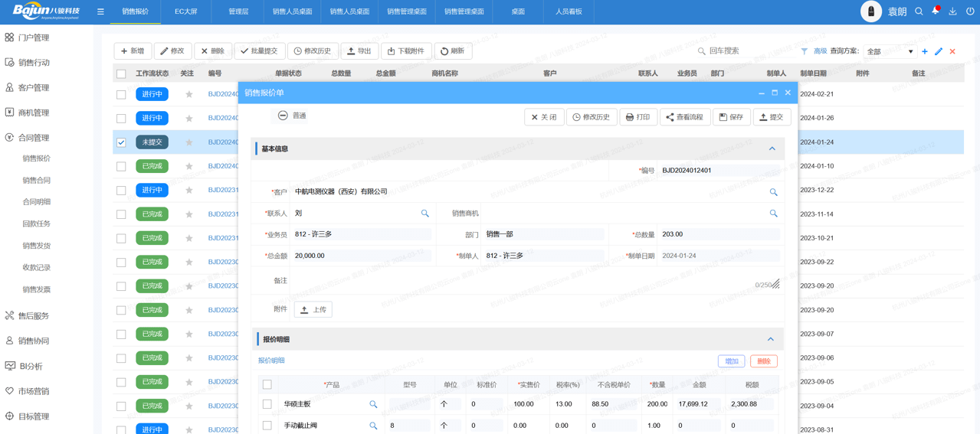Image resolution: width=980 pixels, height=434 pixels.
Task: Open the notification bell icon
Action: pyautogui.click(x=936, y=11)
